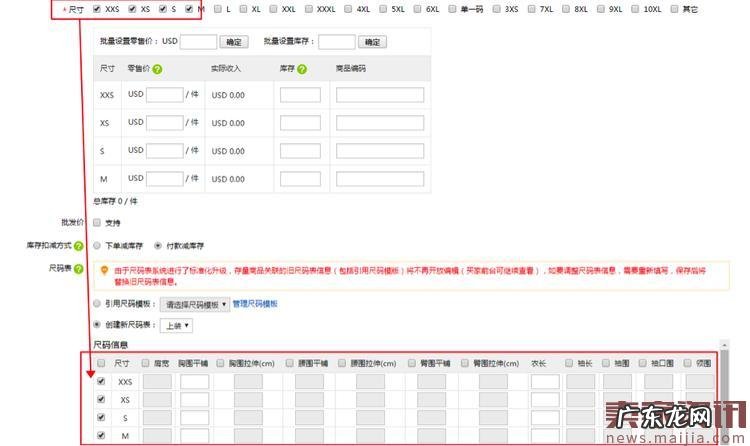Click the XXS stock input
The width and height of the screenshot is (750, 446).
tap(300, 95)
